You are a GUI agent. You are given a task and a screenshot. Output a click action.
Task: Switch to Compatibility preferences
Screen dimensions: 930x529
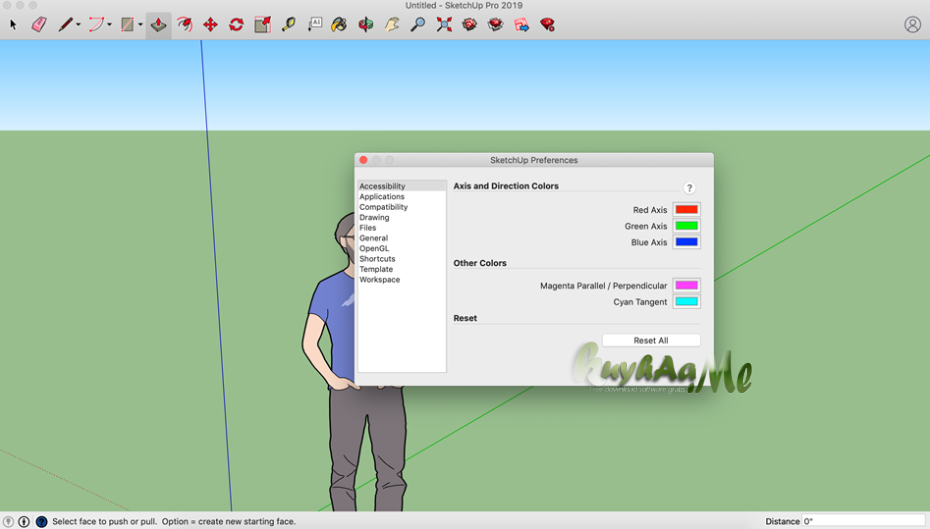402,207
